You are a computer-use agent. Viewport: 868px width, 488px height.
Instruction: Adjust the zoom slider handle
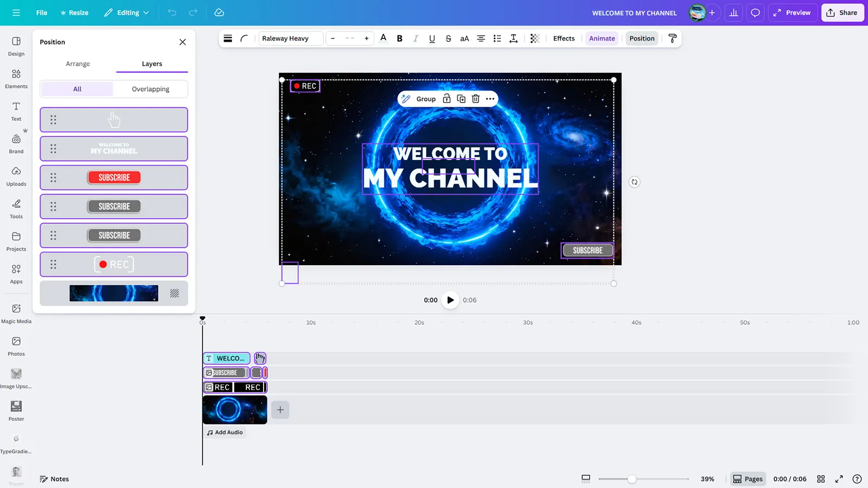631,479
